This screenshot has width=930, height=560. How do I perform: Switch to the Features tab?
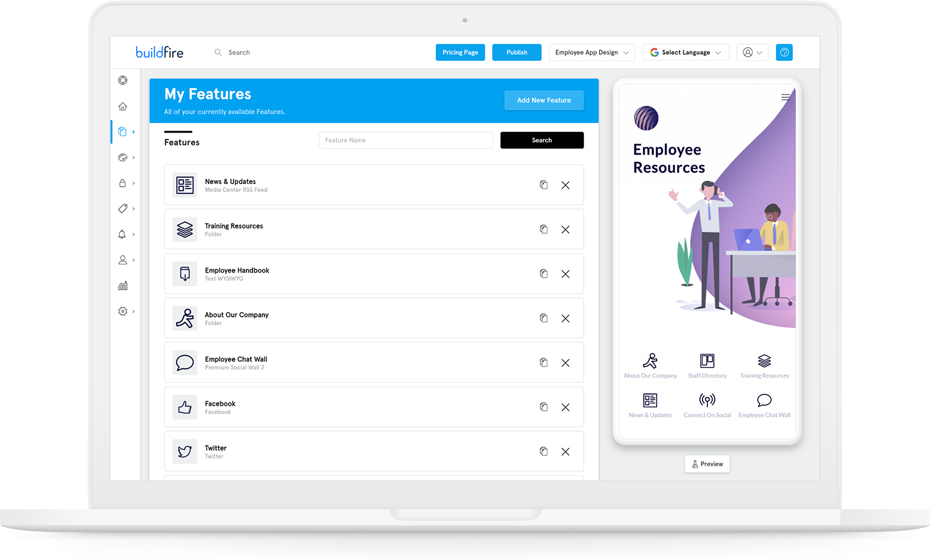point(181,142)
